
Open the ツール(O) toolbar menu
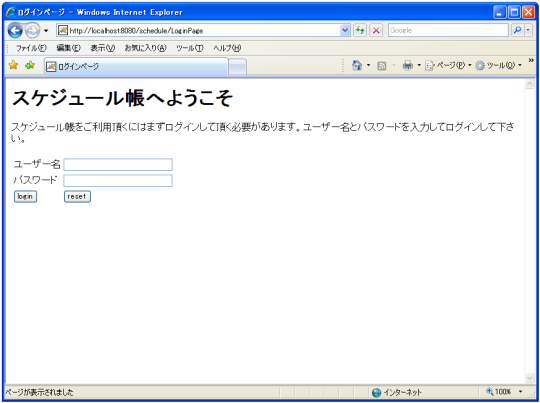pos(498,65)
